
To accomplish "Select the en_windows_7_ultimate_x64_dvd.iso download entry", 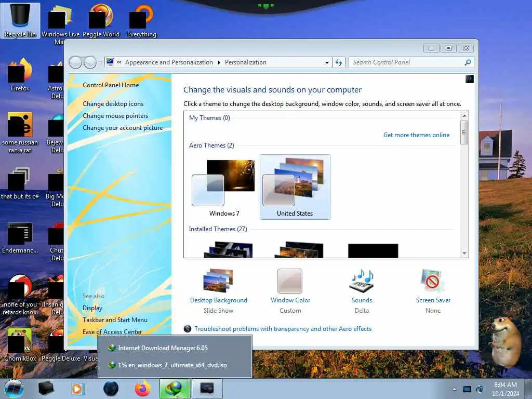I will coord(175,365).
